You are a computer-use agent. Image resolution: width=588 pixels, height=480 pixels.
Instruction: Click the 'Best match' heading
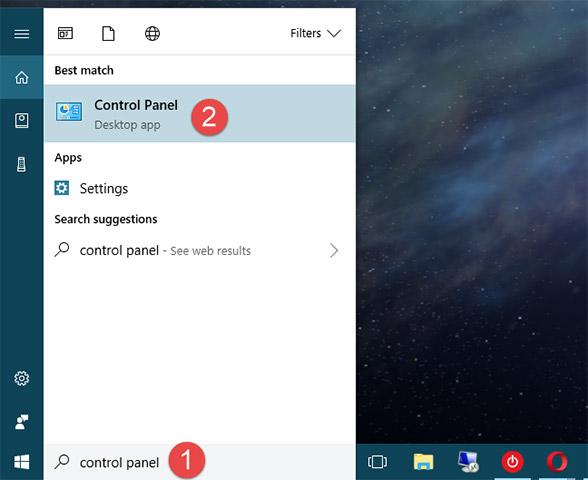tap(84, 70)
